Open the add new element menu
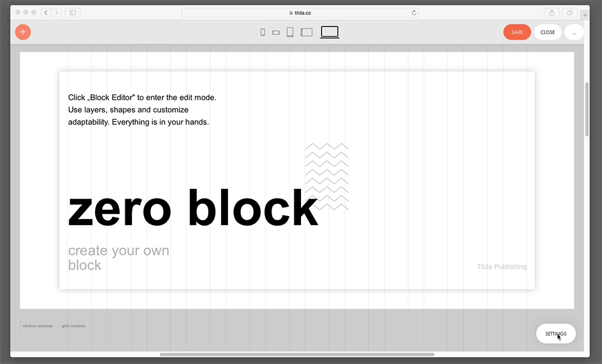Screen dimensions: 602x364 click(x=23, y=32)
